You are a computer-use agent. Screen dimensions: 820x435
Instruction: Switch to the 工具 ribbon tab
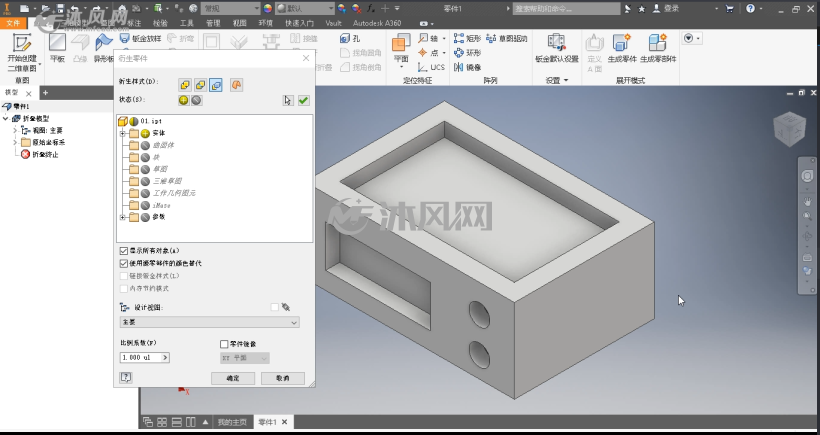click(x=186, y=23)
